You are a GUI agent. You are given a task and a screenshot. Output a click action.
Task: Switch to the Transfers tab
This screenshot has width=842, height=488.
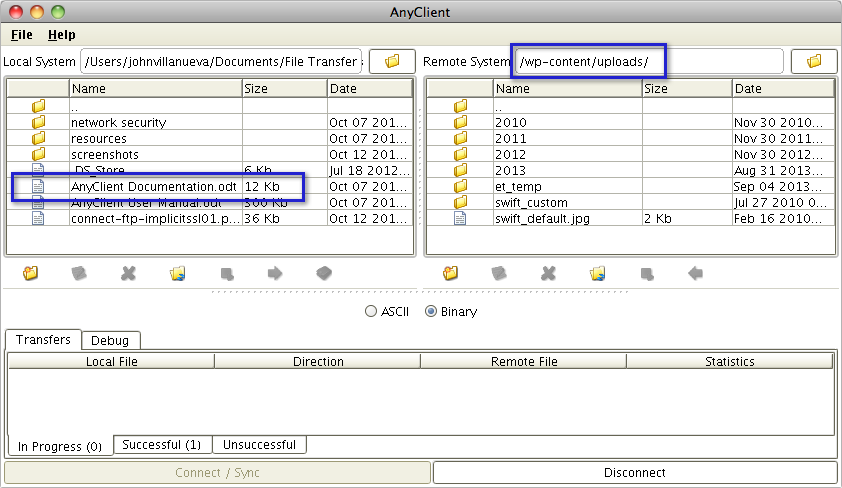coord(43,340)
